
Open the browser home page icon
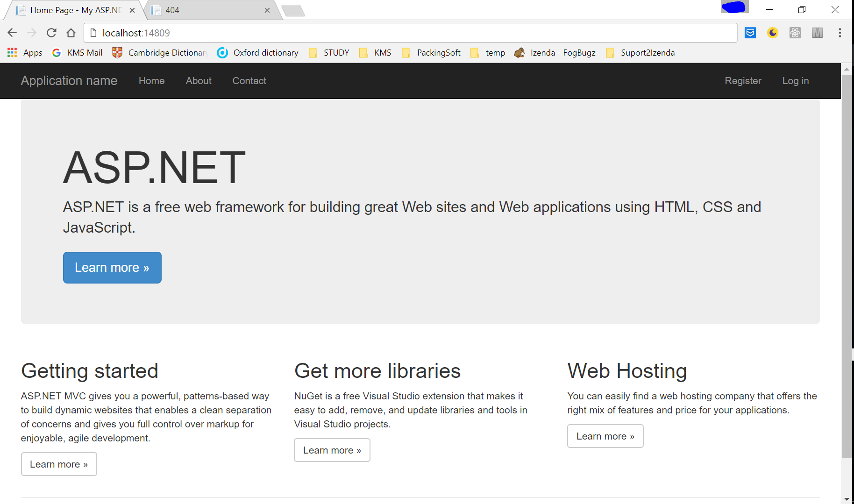tap(71, 33)
